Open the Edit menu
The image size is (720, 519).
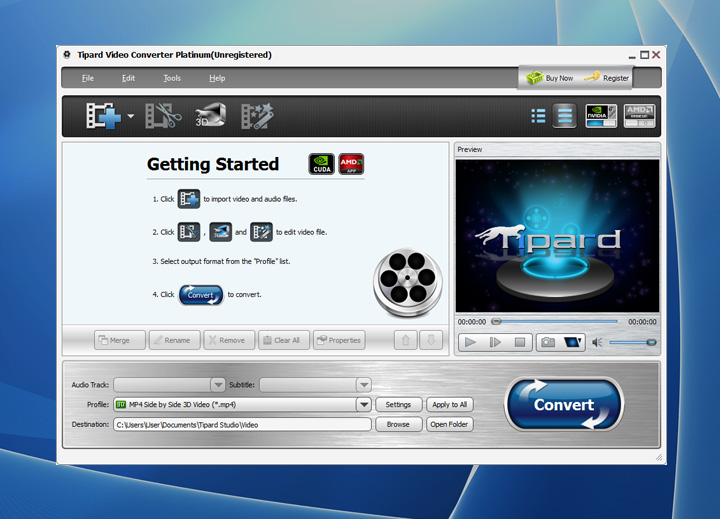point(129,78)
